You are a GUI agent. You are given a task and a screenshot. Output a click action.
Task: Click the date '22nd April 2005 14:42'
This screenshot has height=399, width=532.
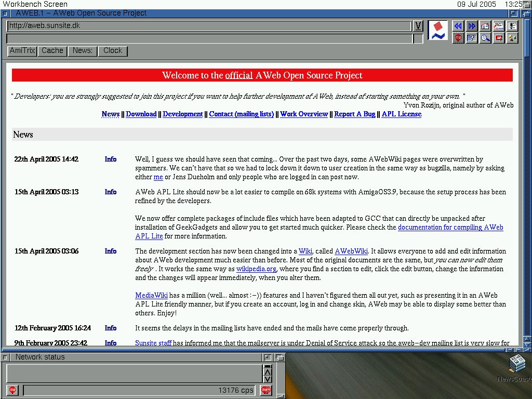46,159
